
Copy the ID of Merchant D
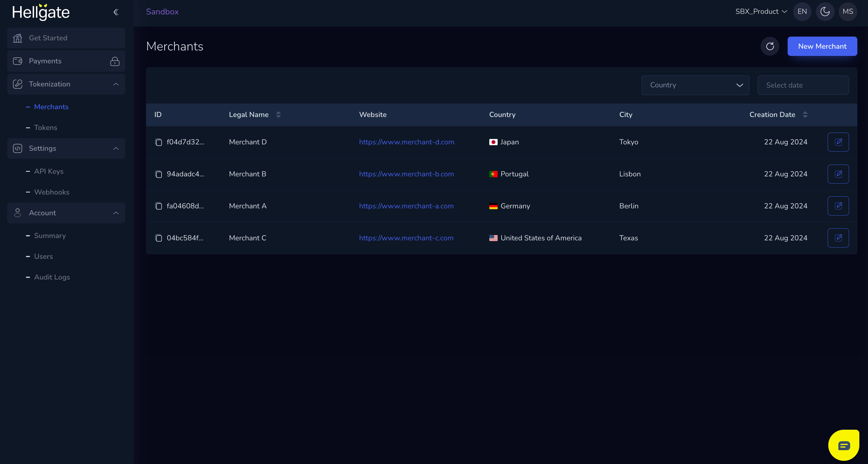[x=158, y=142]
